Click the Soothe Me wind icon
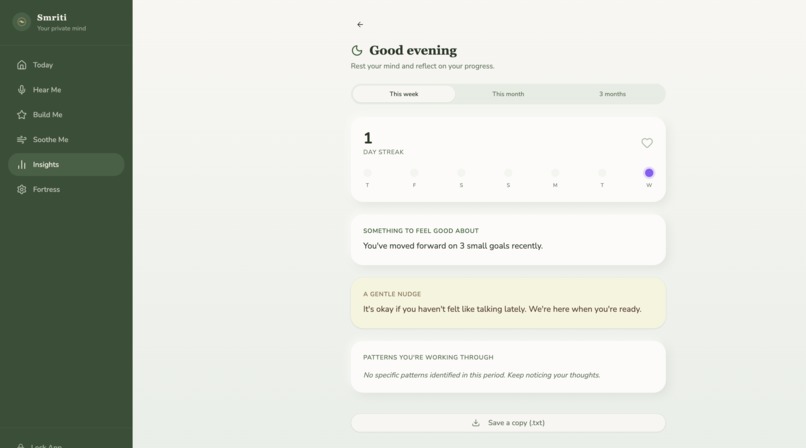806x448 pixels. point(22,140)
